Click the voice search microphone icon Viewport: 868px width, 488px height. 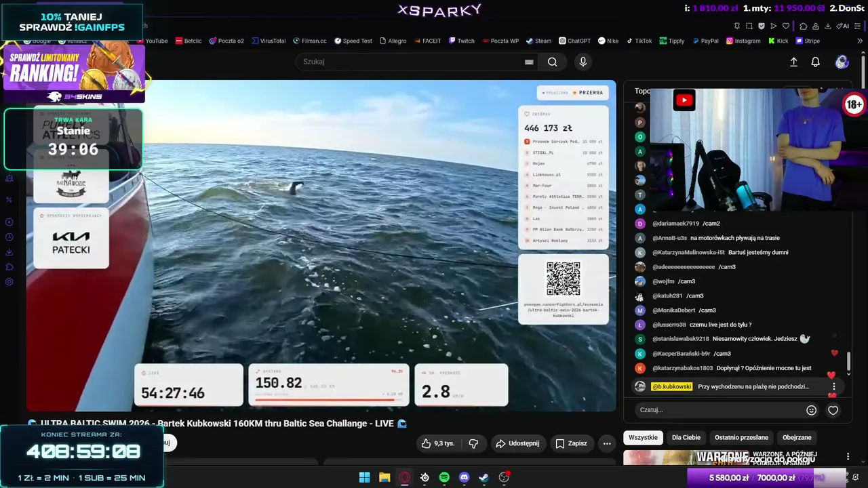pos(583,62)
